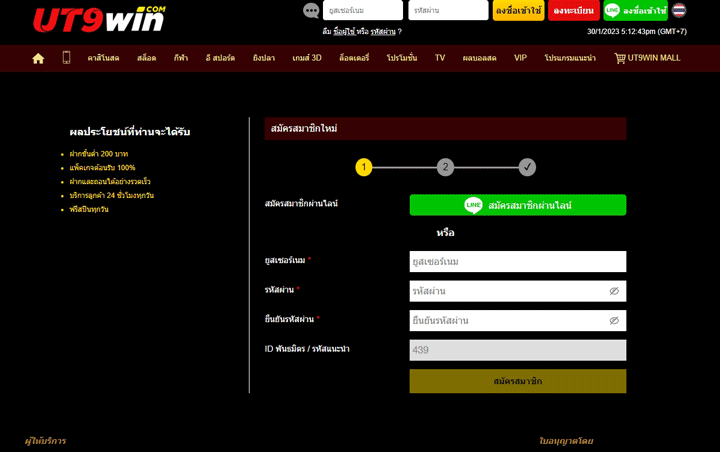This screenshot has width=720, height=452.
Task: Open the live chat speech bubble icon
Action: pyautogui.click(x=311, y=11)
